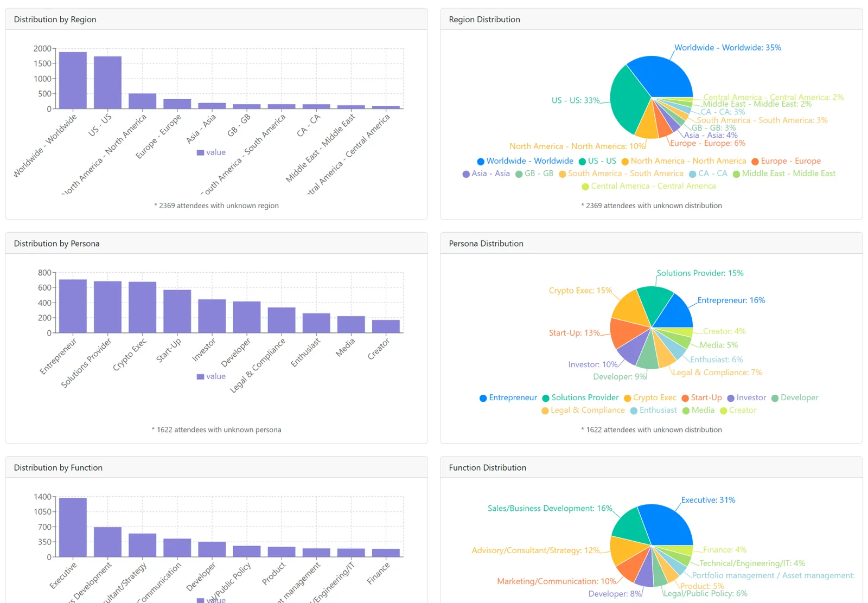The height and width of the screenshot is (603, 868).
Task: Click the 'Solutions Provider: 15%' pie label
Action: [x=700, y=273]
